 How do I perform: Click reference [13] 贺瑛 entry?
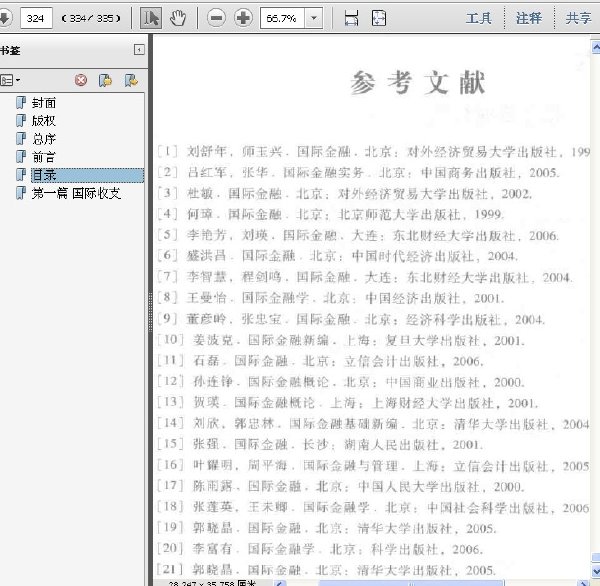coord(348,403)
